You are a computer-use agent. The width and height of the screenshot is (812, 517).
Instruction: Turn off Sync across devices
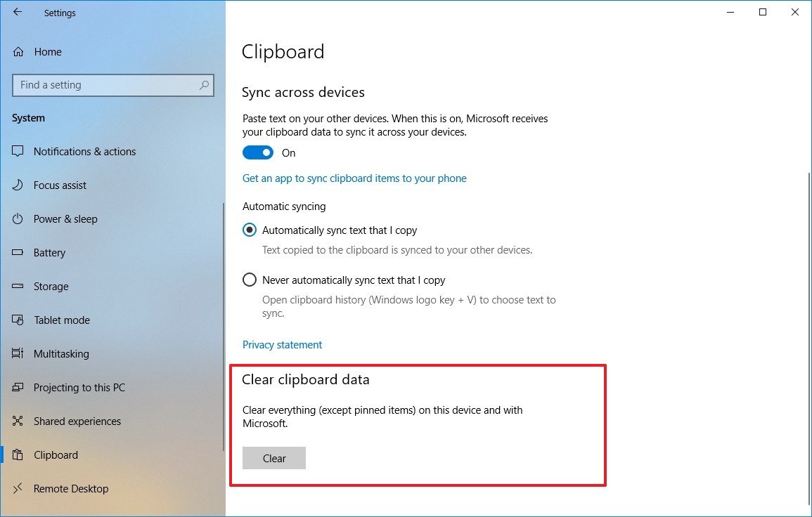click(x=257, y=152)
